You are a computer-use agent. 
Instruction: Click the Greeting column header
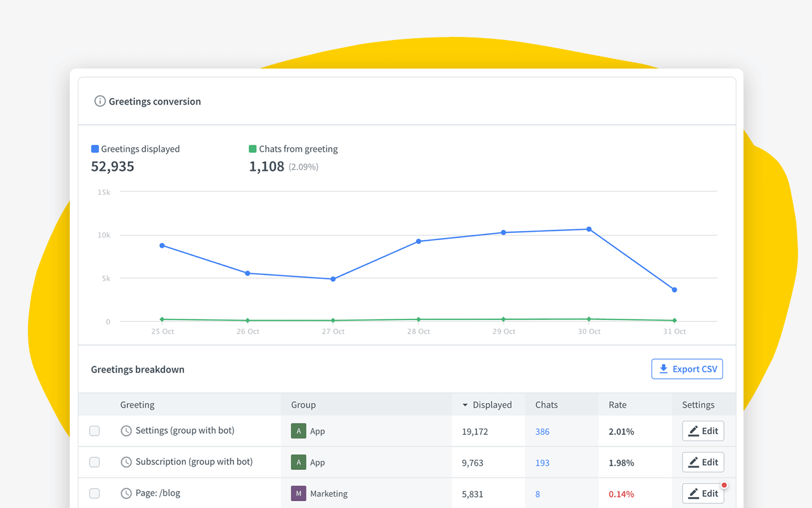[137, 404]
